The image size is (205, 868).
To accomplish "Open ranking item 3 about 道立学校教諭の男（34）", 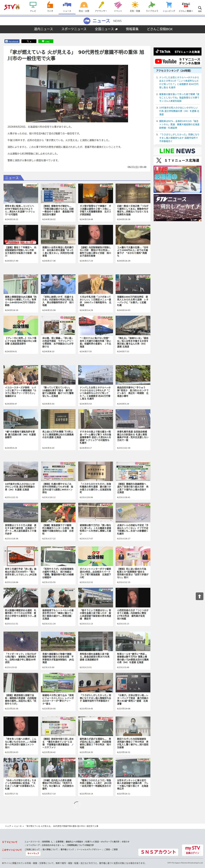I will coord(179,111).
